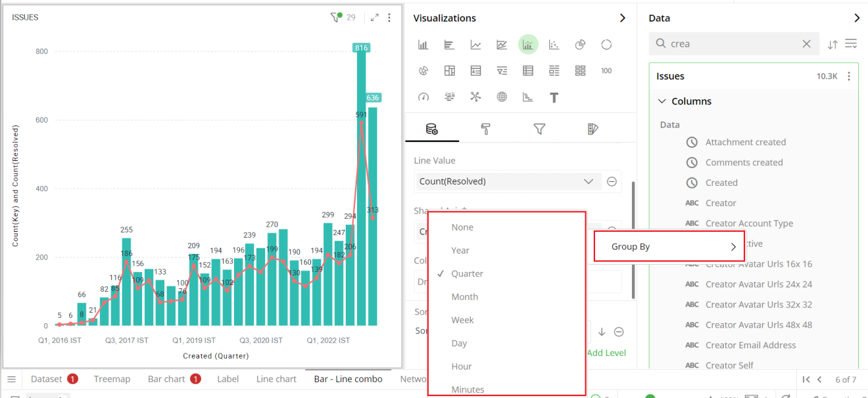Jump to first sheet page arrow
This screenshot has height=398, width=868.
point(806,380)
